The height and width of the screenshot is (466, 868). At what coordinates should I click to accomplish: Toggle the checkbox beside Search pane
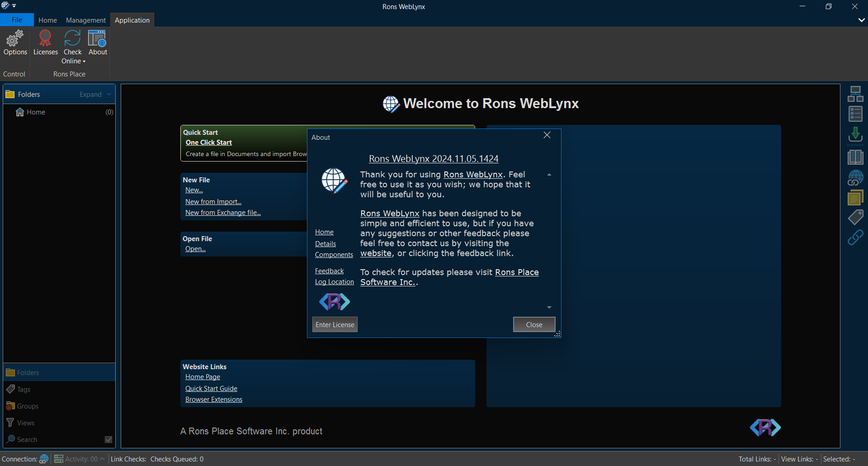coord(108,439)
